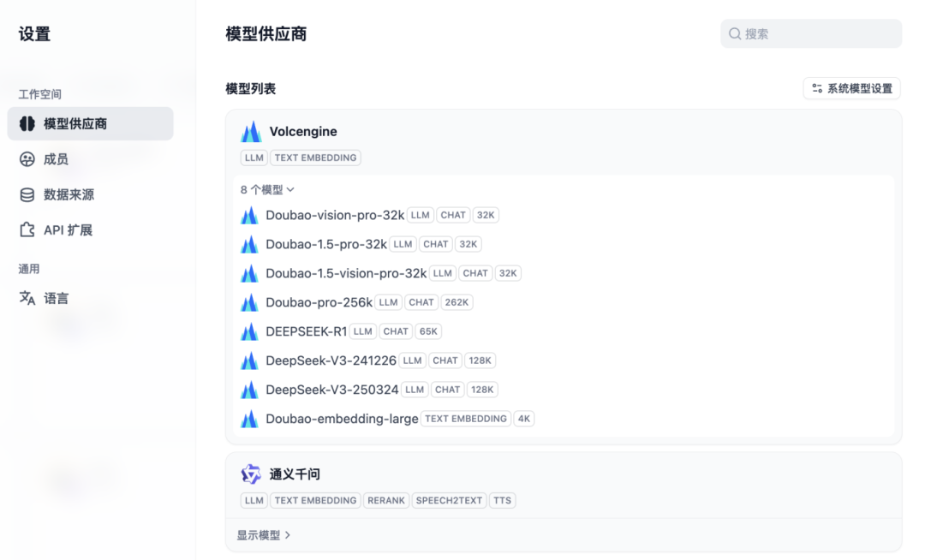
Task: Open 语言 settings section
Action: click(x=90, y=298)
